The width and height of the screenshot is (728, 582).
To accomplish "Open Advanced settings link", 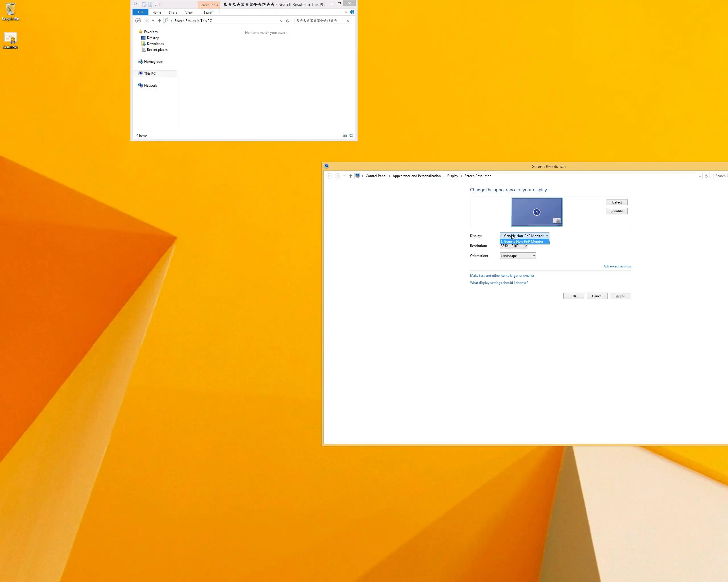I will click(617, 267).
